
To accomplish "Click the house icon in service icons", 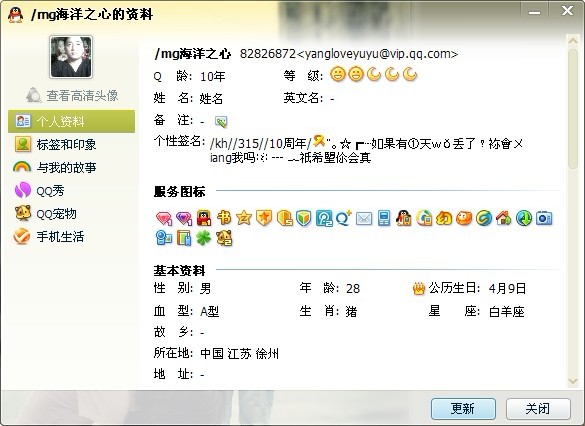I will 504,218.
